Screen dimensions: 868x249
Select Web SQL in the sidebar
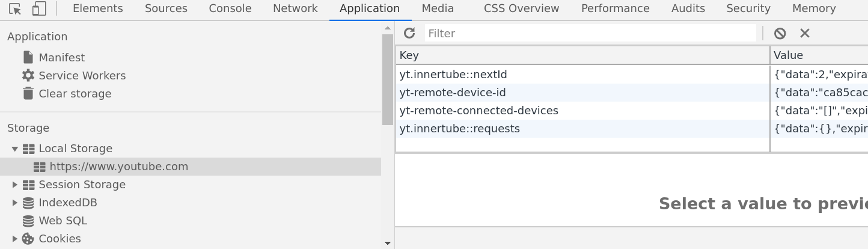tap(63, 221)
